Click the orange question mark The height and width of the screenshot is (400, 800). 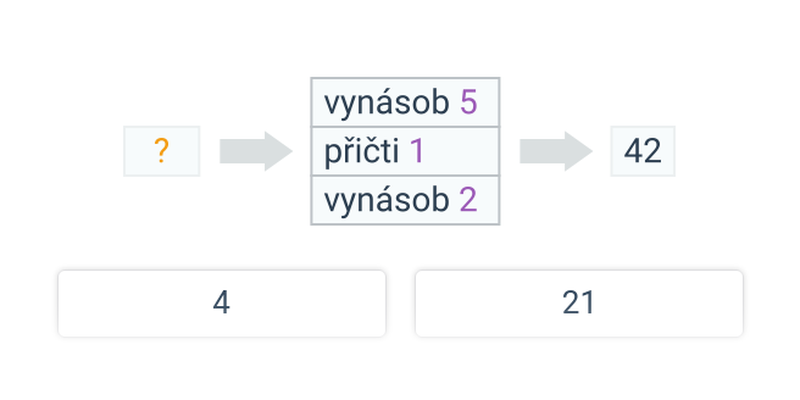[161, 152]
